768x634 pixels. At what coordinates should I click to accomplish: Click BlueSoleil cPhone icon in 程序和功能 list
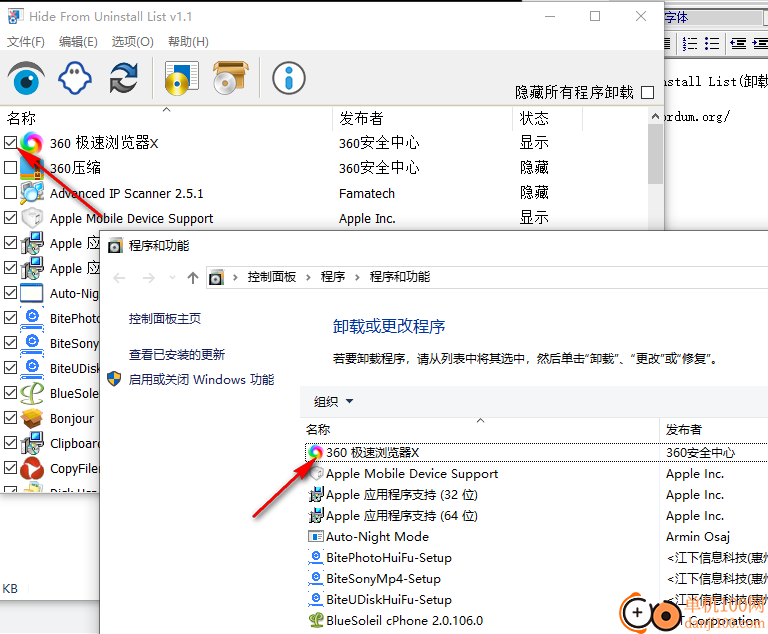tap(316, 620)
